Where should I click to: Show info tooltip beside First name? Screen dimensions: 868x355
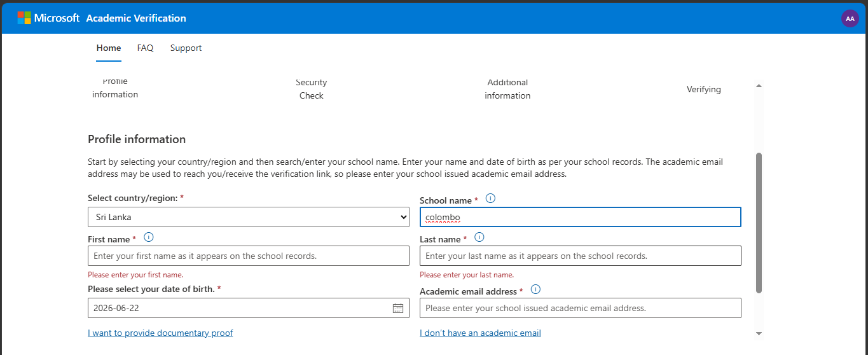click(x=149, y=237)
